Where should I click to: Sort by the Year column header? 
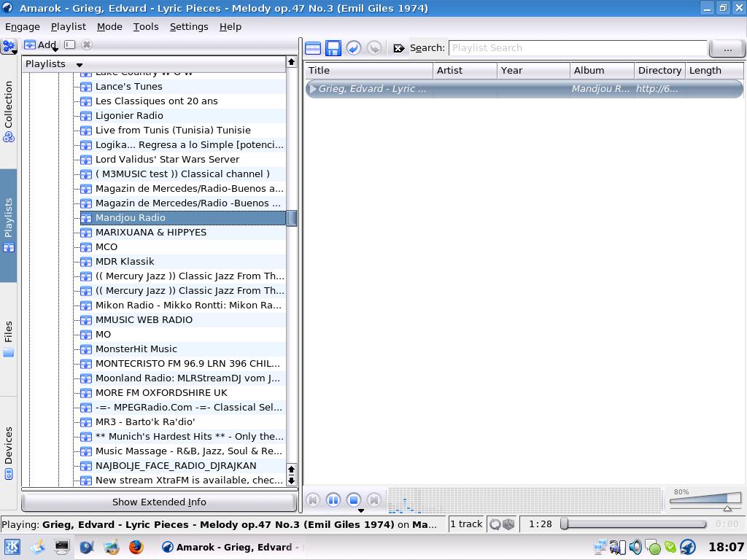[x=533, y=71]
